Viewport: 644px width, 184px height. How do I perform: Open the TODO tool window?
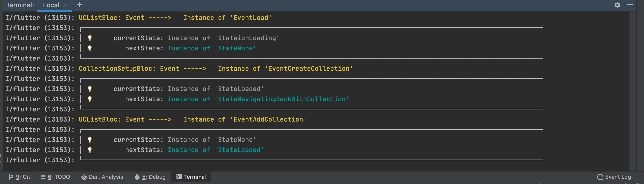[x=55, y=177]
